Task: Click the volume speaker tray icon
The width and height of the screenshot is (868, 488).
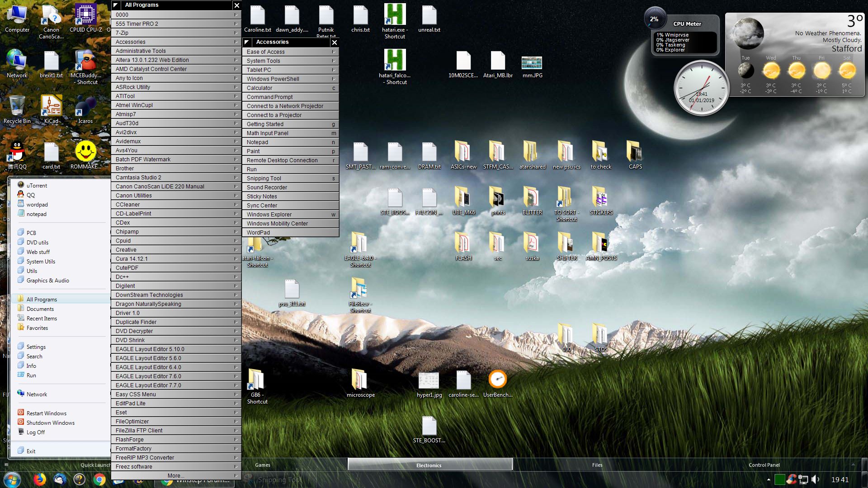Action: [x=816, y=479]
